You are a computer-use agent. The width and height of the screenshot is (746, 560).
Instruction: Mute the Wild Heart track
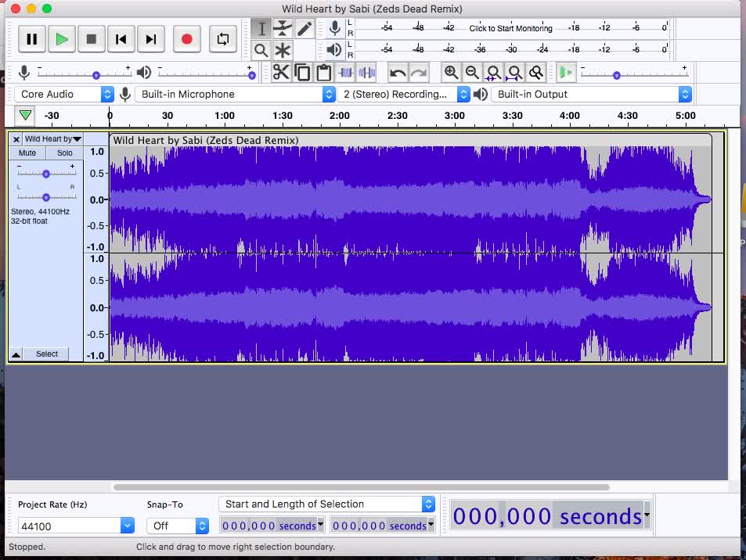(x=27, y=153)
